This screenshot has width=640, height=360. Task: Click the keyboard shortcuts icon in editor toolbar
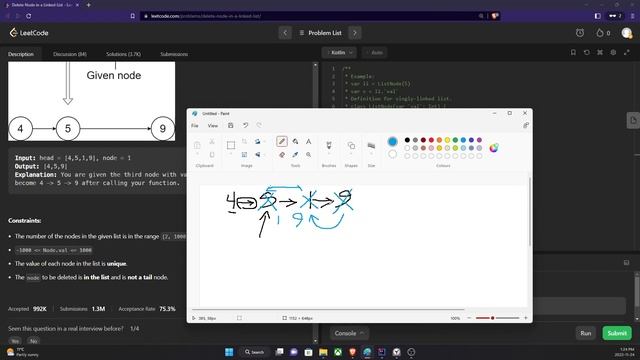point(600,53)
